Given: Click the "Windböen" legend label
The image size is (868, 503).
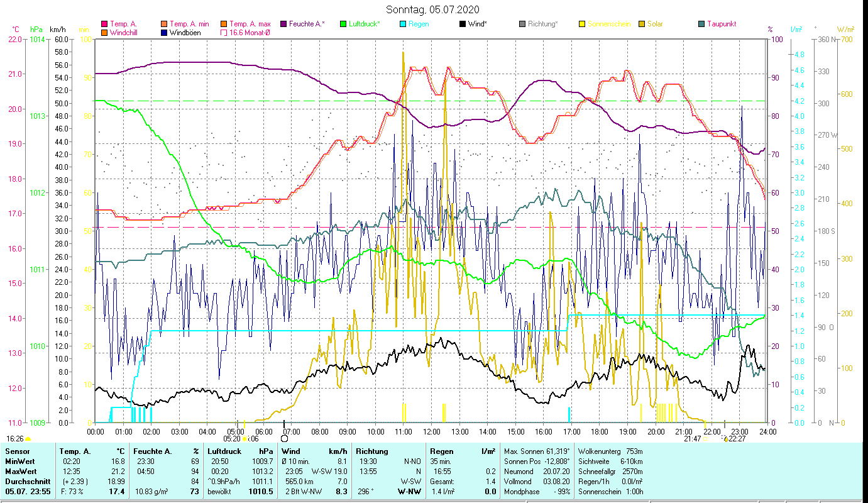Looking at the screenshot, I should coord(185,33).
